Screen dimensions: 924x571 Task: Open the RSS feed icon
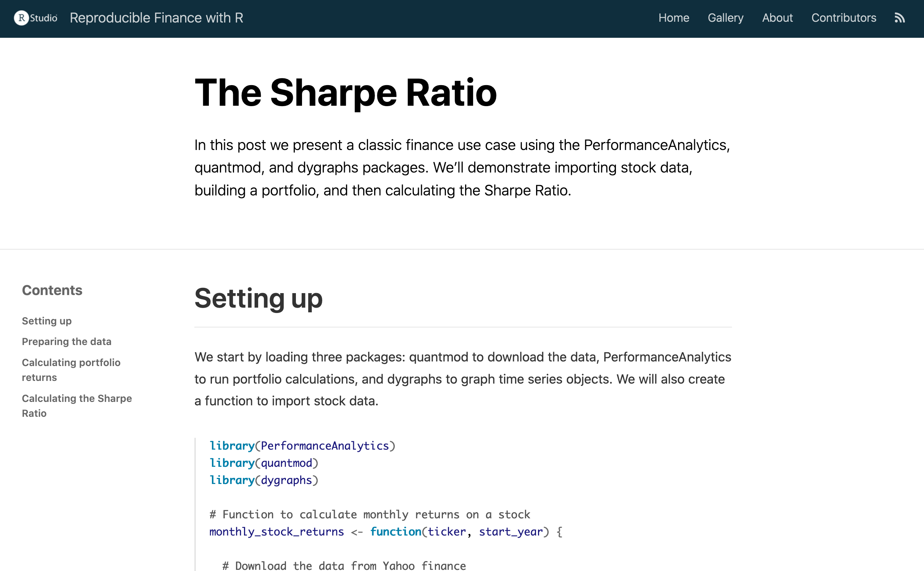pyautogui.click(x=900, y=18)
